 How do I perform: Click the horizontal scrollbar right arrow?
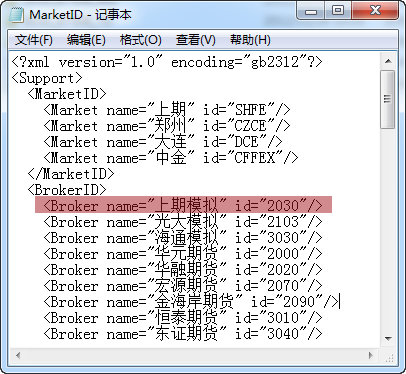click(371, 355)
